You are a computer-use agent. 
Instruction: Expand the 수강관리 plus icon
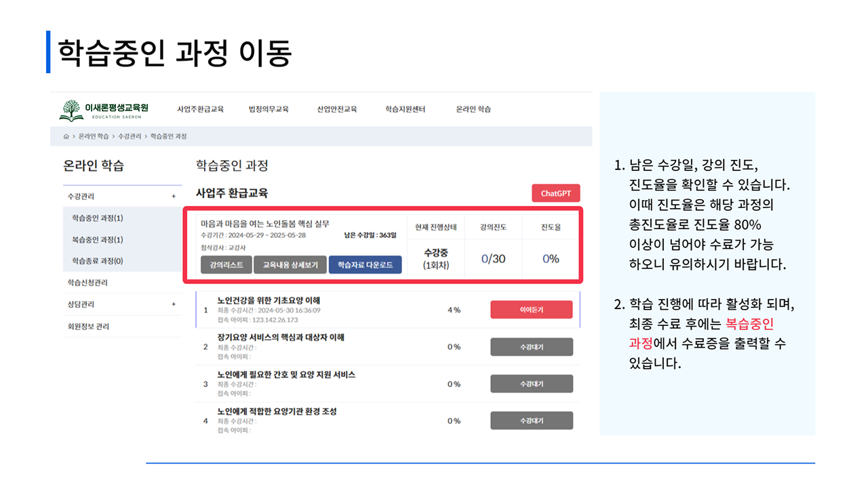tap(174, 197)
